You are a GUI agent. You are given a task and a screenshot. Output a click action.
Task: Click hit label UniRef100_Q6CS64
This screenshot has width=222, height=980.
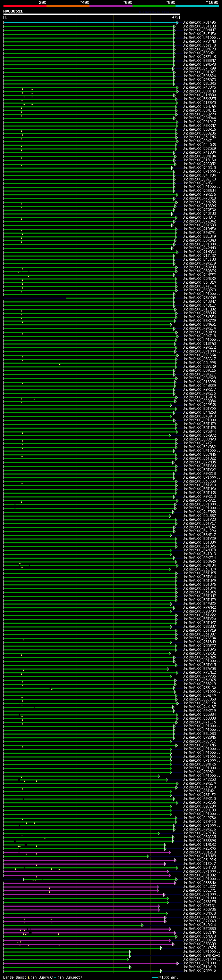point(199,355)
